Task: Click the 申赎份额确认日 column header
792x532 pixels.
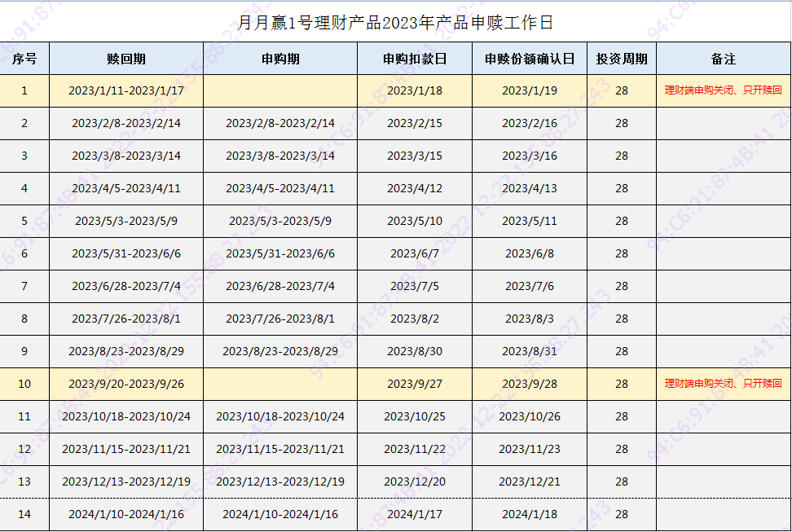Action: 530,59
